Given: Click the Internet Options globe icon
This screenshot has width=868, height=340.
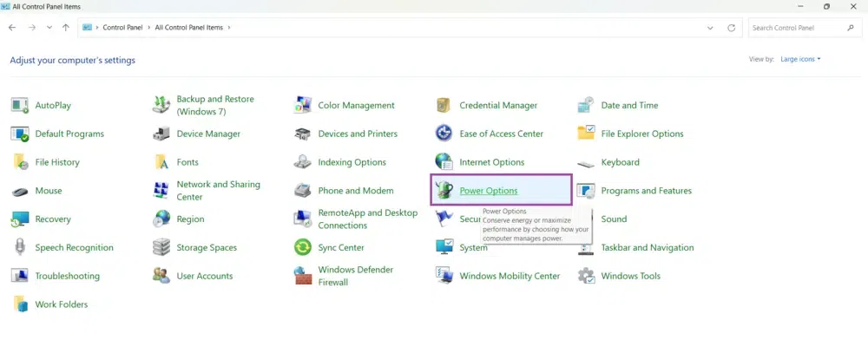Looking at the screenshot, I should pos(444,162).
